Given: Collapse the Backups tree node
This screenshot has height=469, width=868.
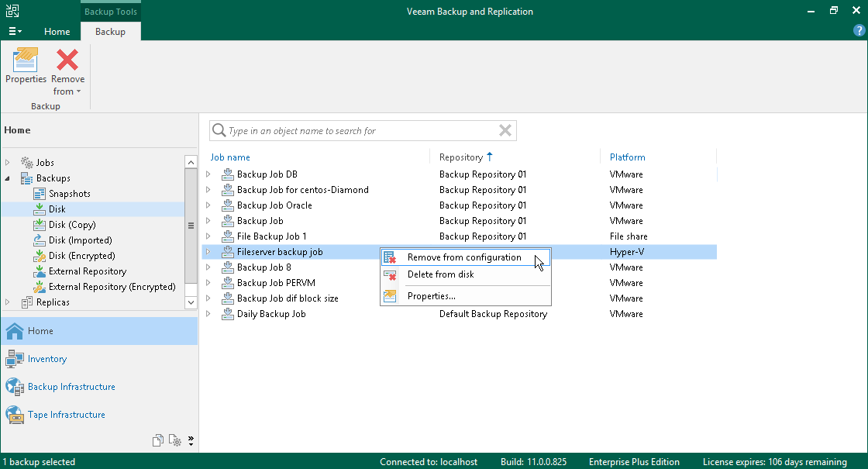Looking at the screenshot, I should pyautogui.click(x=7, y=178).
